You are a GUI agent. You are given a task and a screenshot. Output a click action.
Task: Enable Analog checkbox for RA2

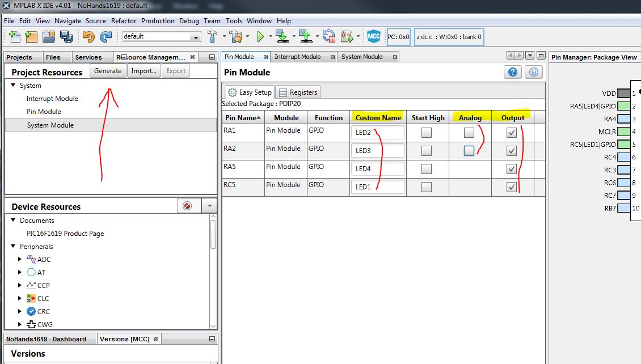[469, 151]
